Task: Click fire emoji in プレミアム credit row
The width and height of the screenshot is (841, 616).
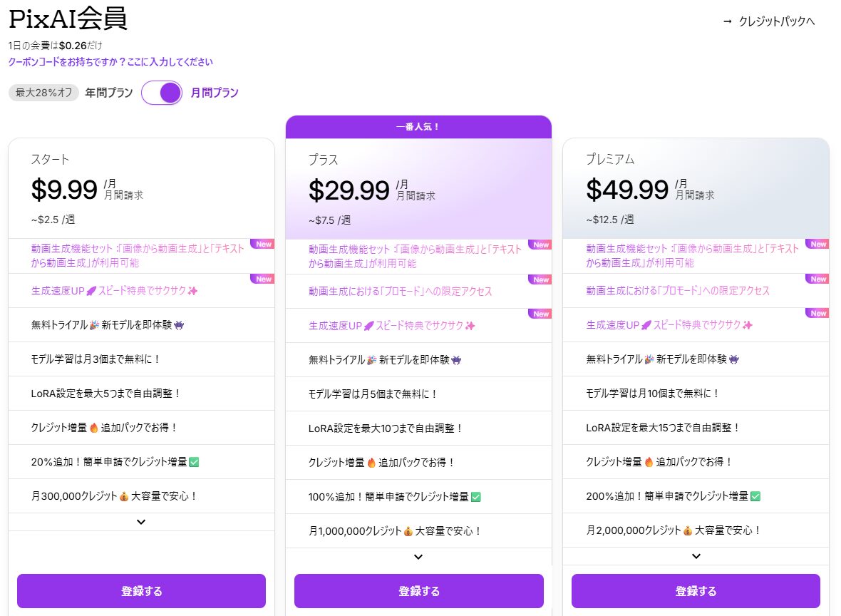Action: coord(649,462)
